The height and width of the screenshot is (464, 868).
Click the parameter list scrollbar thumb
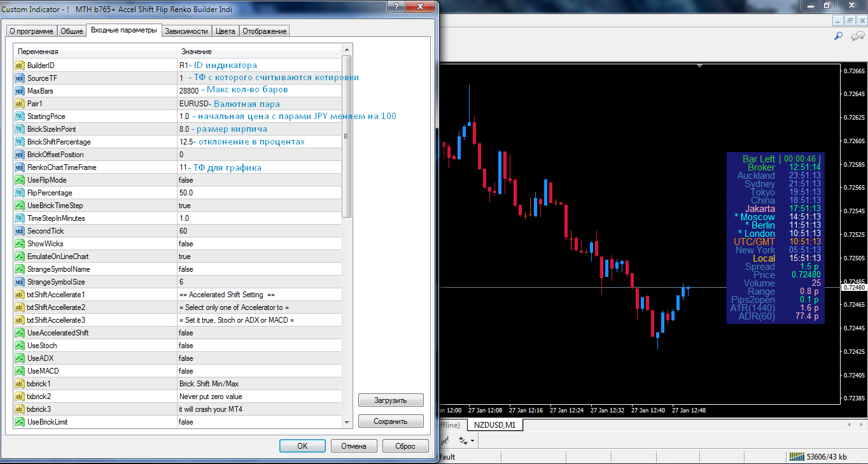pyautogui.click(x=347, y=137)
